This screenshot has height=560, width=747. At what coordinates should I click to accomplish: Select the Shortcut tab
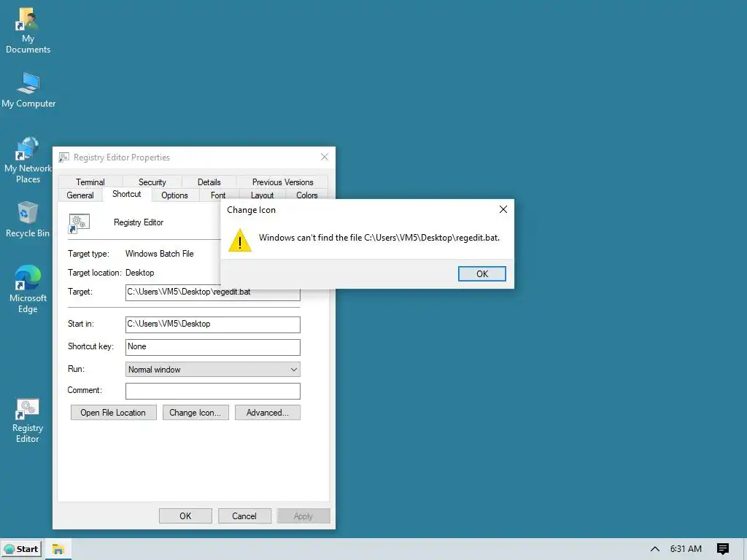coord(127,194)
